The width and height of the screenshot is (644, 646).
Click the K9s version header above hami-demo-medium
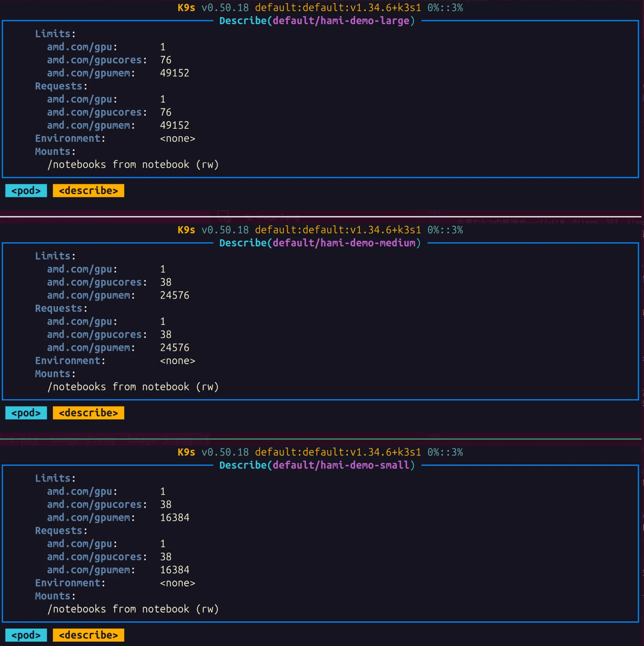tap(320, 230)
